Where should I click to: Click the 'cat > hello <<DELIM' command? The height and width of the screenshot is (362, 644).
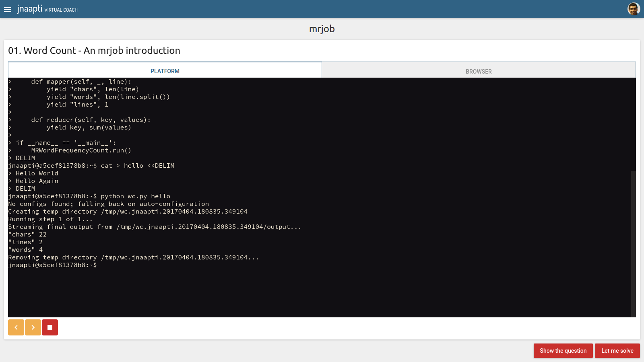tap(138, 166)
